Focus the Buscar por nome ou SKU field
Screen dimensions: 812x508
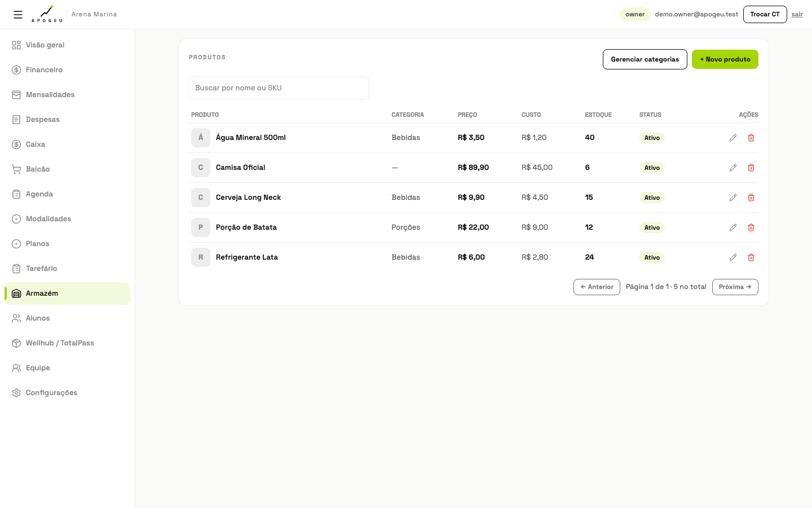pos(279,88)
